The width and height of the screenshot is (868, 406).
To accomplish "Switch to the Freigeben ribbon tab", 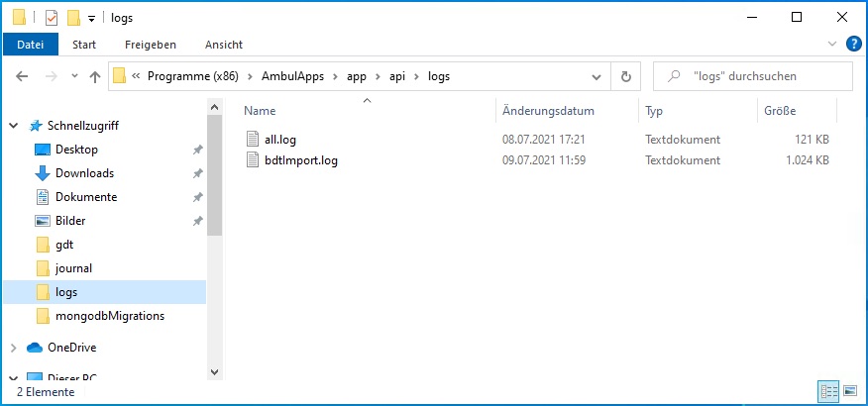I will pyautogui.click(x=151, y=45).
